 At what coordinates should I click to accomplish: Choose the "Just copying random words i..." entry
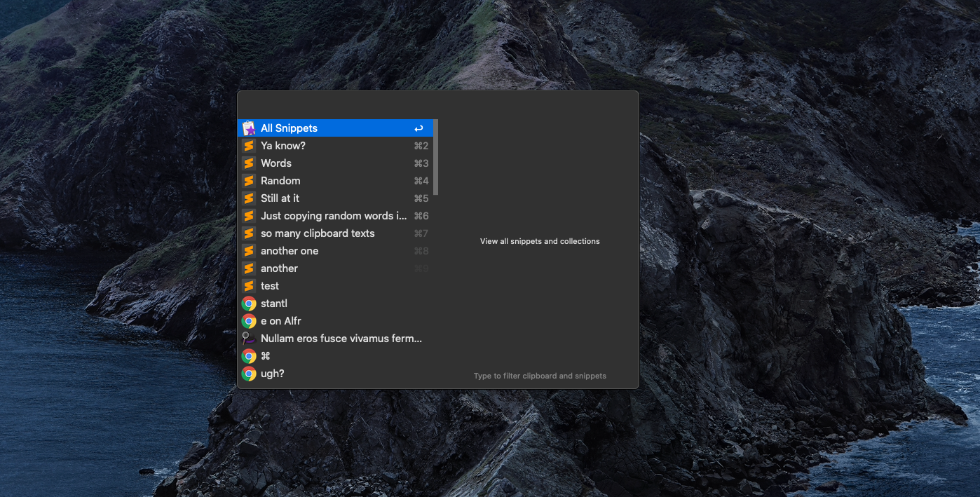(x=334, y=215)
